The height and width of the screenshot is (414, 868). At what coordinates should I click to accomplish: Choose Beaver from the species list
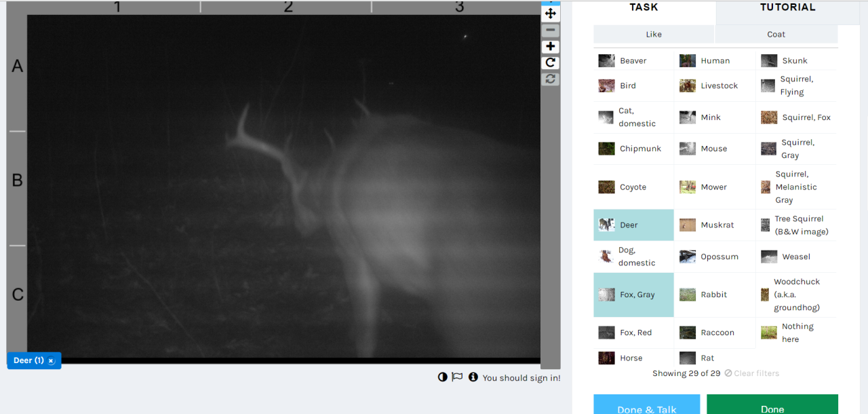634,61
